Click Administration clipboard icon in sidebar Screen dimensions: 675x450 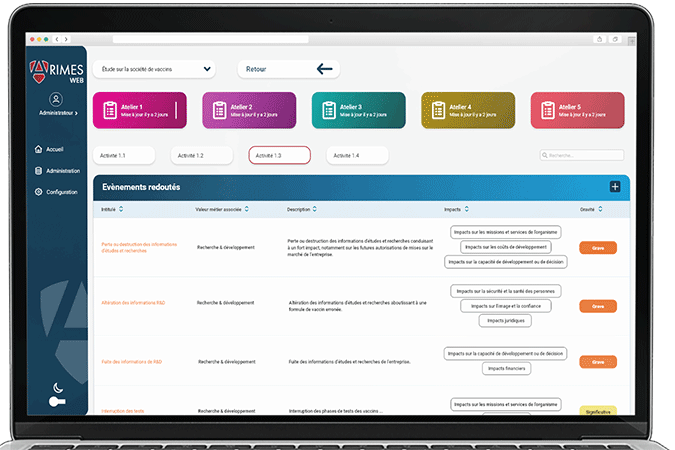[x=38, y=171]
